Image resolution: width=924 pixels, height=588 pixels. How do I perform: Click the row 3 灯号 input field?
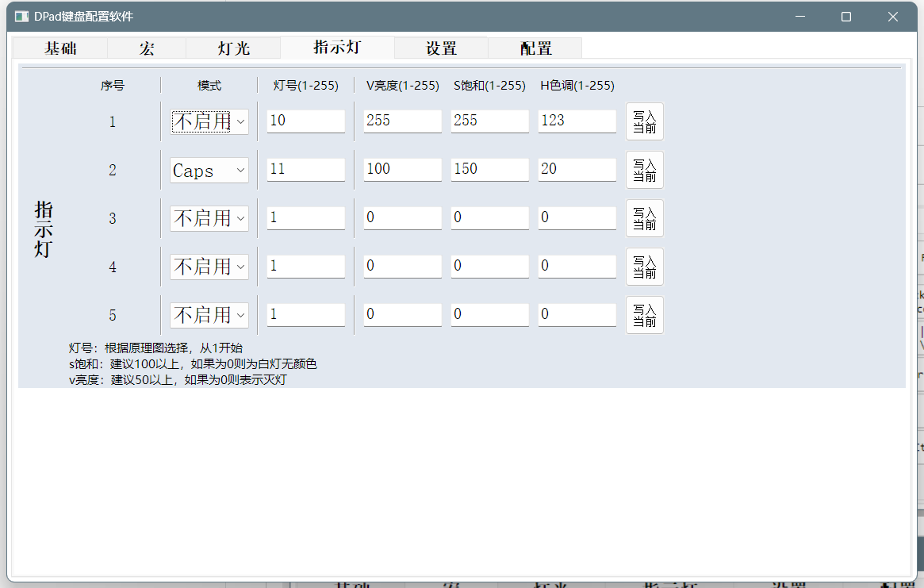306,217
